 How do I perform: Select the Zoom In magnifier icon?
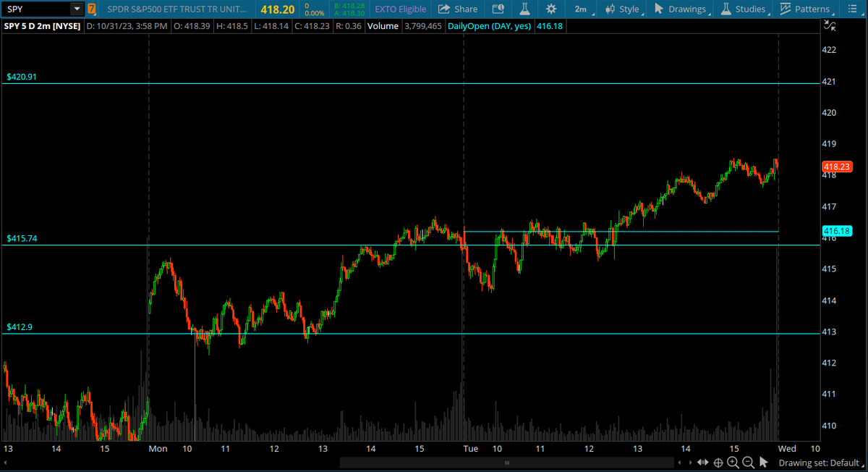click(x=733, y=462)
